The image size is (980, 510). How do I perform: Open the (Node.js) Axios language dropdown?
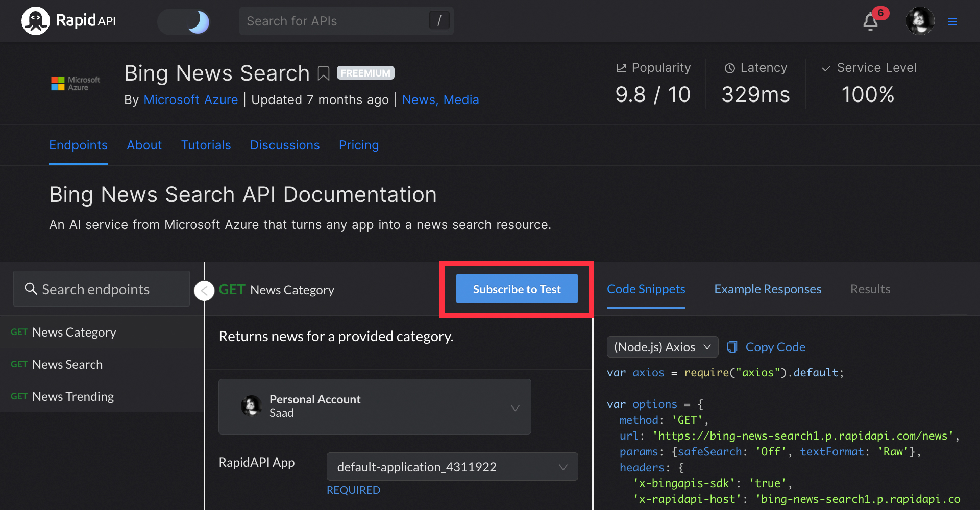point(663,347)
